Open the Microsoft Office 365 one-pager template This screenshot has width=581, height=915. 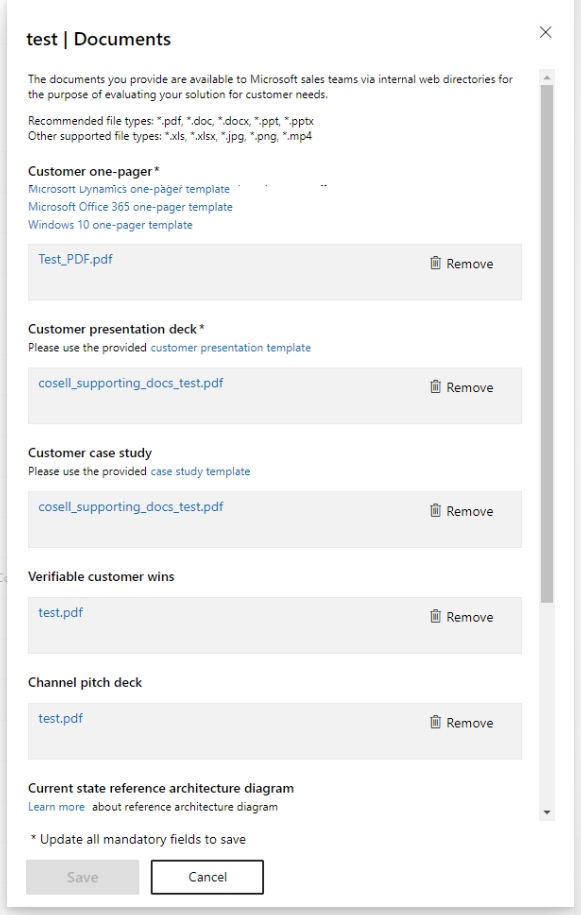(128, 207)
